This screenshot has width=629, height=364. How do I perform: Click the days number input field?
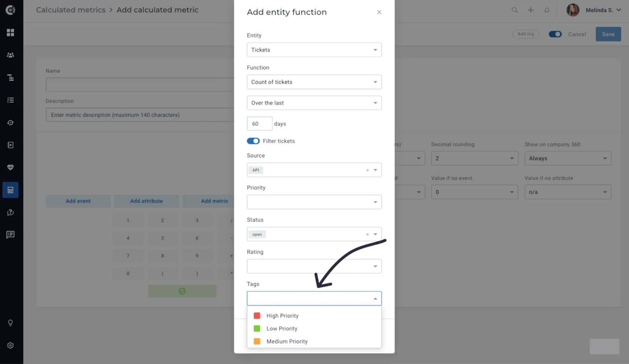(x=259, y=124)
